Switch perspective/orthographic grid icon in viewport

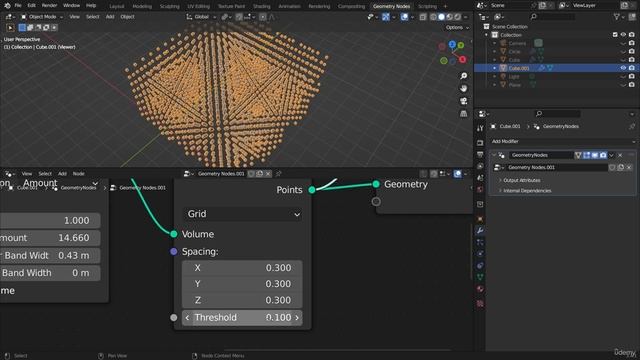click(464, 113)
